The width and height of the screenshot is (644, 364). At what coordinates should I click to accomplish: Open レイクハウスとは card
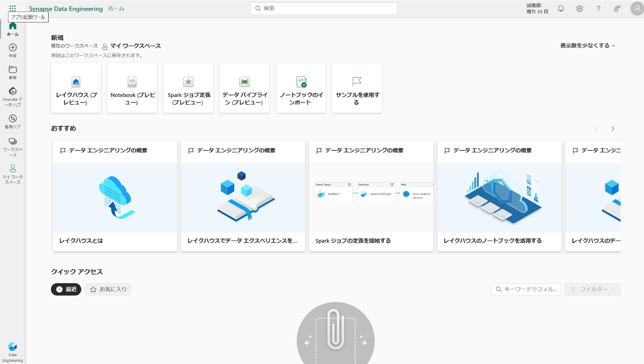coord(115,196)
